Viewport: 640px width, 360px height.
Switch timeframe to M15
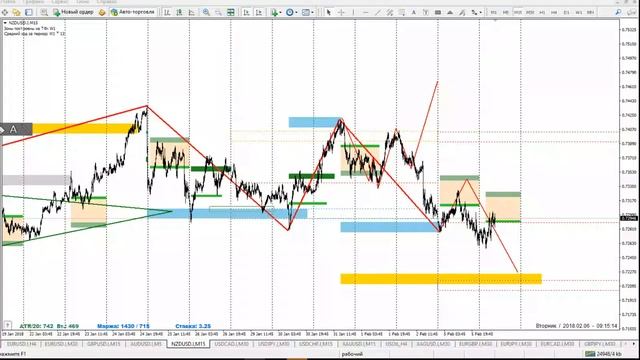pyautogui.click(x=518, y=12)
